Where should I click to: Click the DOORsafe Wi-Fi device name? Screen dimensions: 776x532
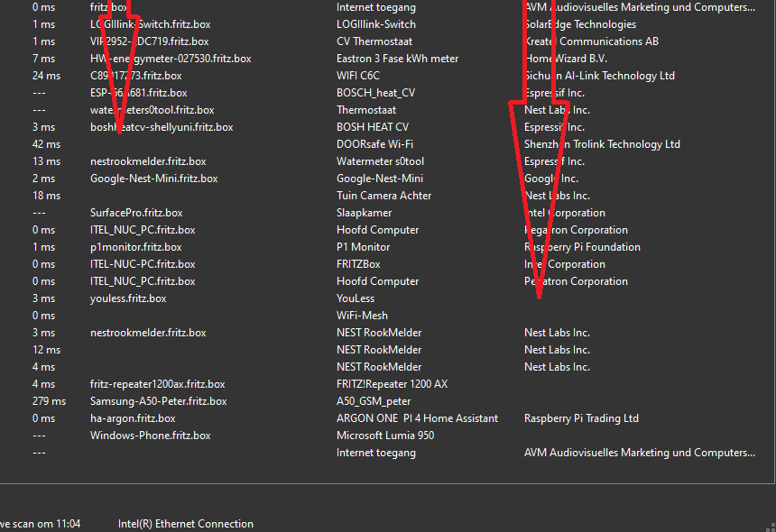(374, 144)
